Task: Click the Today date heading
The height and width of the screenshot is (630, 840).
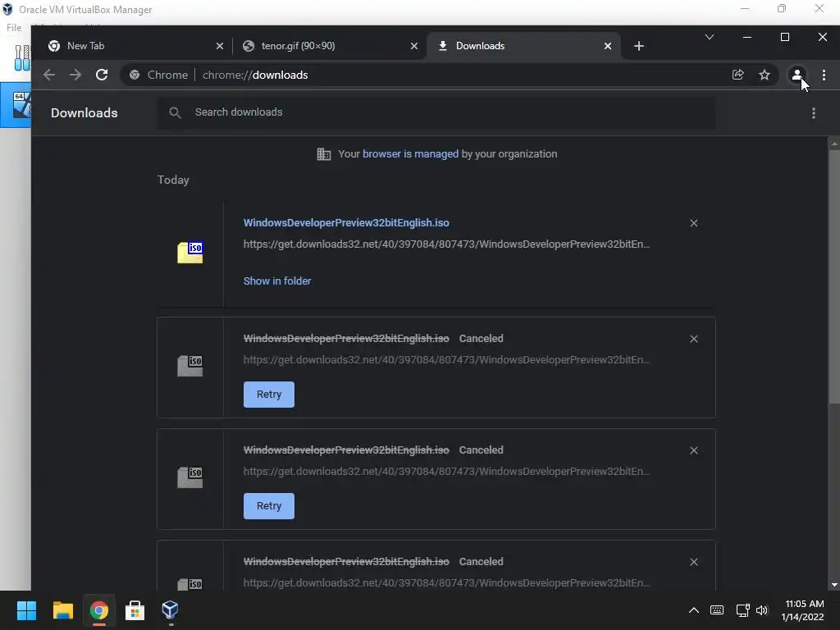Action: (x=173, y=180)
